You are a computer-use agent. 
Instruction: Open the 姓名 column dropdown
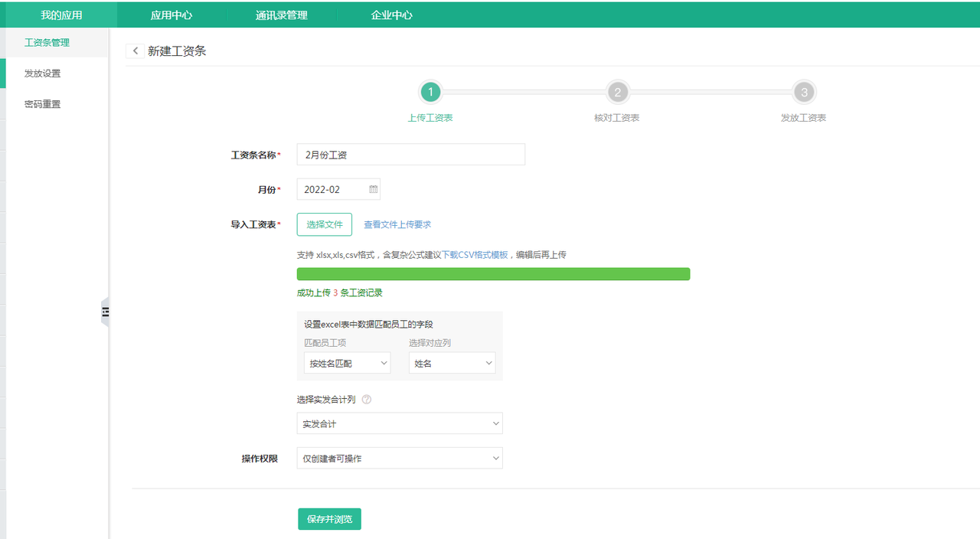tap(452, 363)
